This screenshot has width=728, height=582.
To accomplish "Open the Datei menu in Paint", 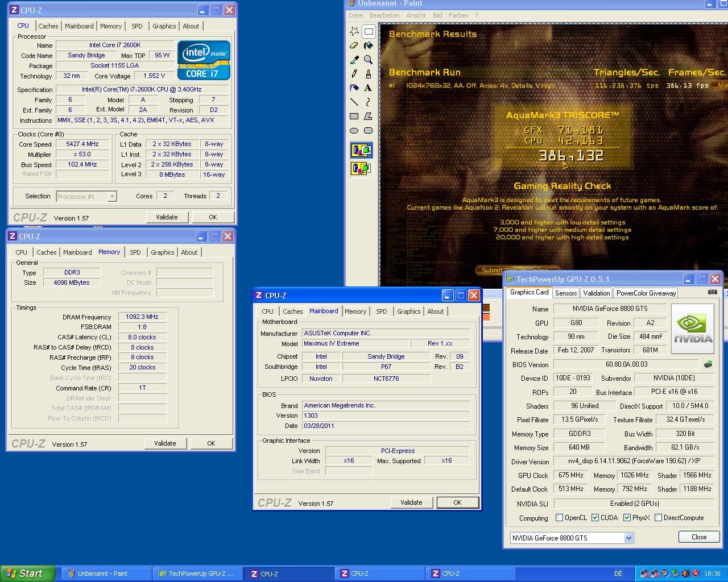I will tap(355, 15).
